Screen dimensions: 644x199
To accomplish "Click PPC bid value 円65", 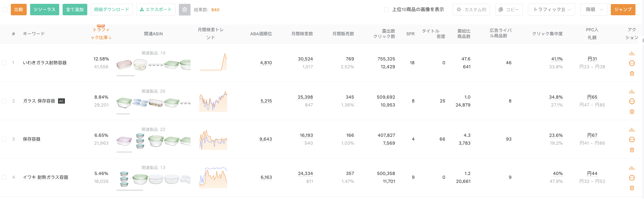I will [592, 97].
